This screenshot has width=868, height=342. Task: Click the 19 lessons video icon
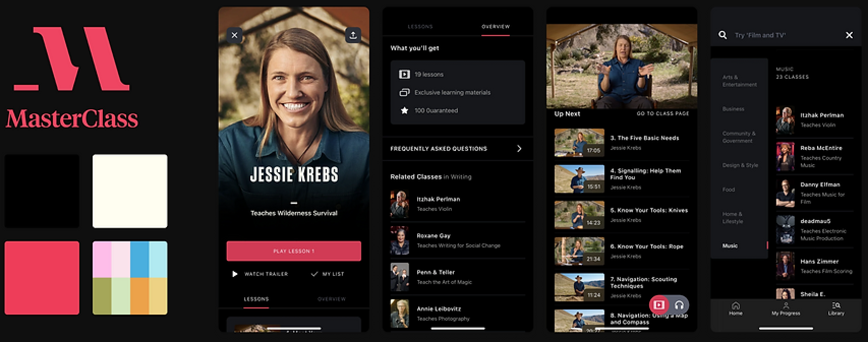404,74
